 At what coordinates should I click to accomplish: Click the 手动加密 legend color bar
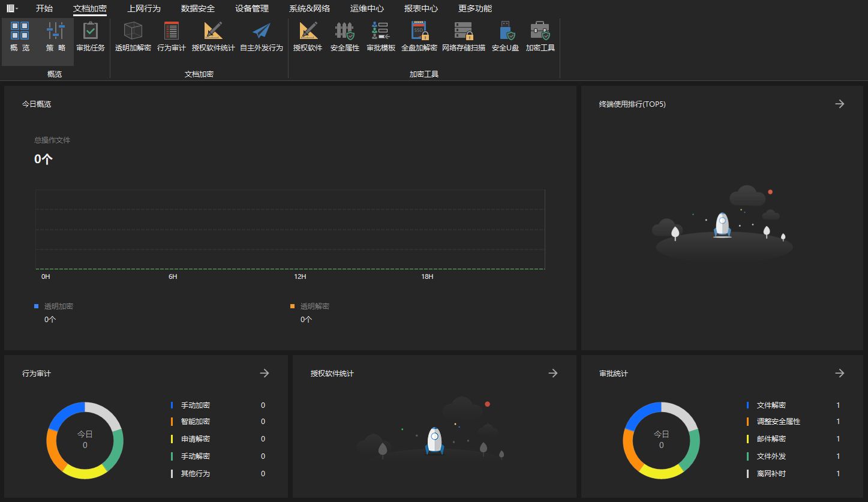click(x=172, y=405)
